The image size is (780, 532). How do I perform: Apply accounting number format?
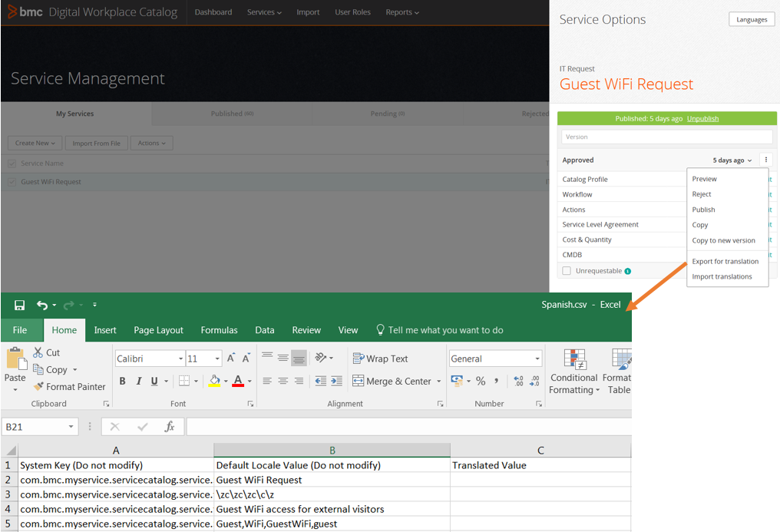[x=457, y=382]
